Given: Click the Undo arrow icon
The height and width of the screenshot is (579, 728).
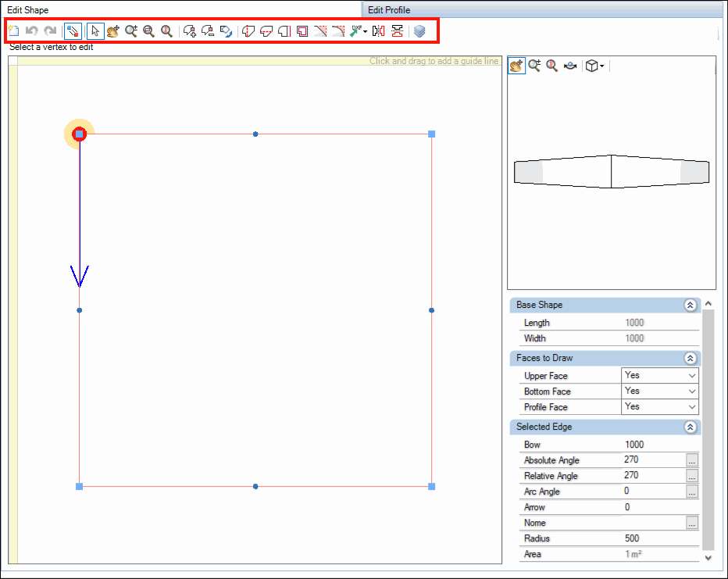Looking at the screenshot, I should click(x=31, y=31).
